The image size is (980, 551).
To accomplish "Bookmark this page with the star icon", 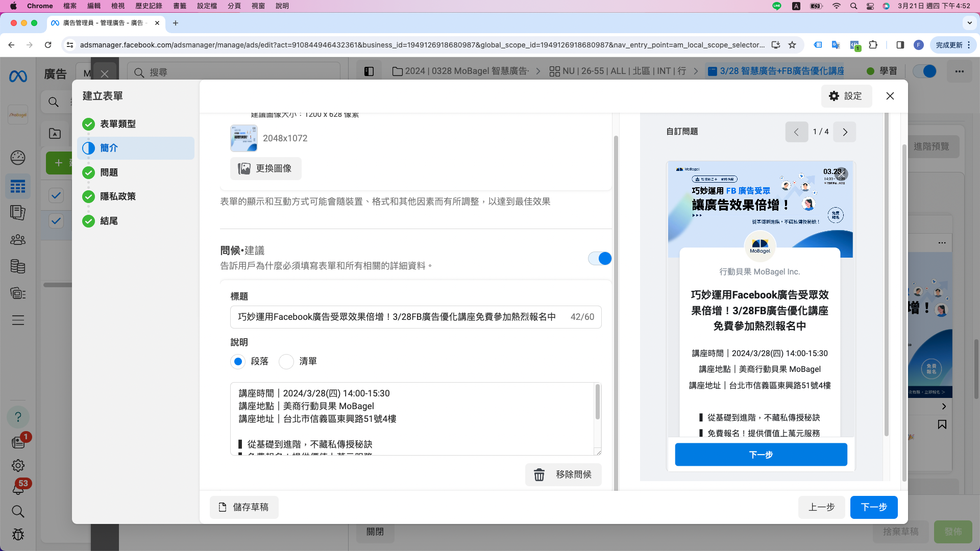I will pos(792,45).
